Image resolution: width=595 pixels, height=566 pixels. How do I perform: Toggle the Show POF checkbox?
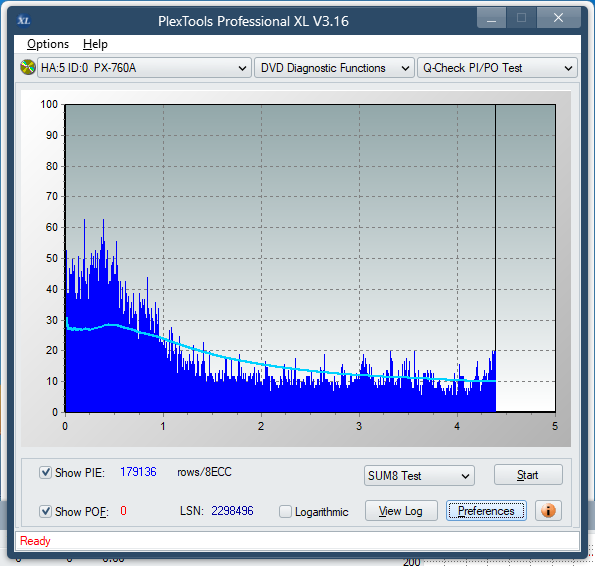click(46, 511)
